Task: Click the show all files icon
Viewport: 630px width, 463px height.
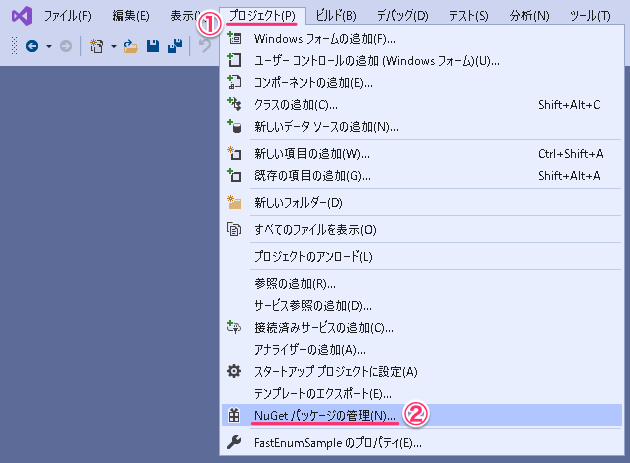Action: click(x=234, y=229)
